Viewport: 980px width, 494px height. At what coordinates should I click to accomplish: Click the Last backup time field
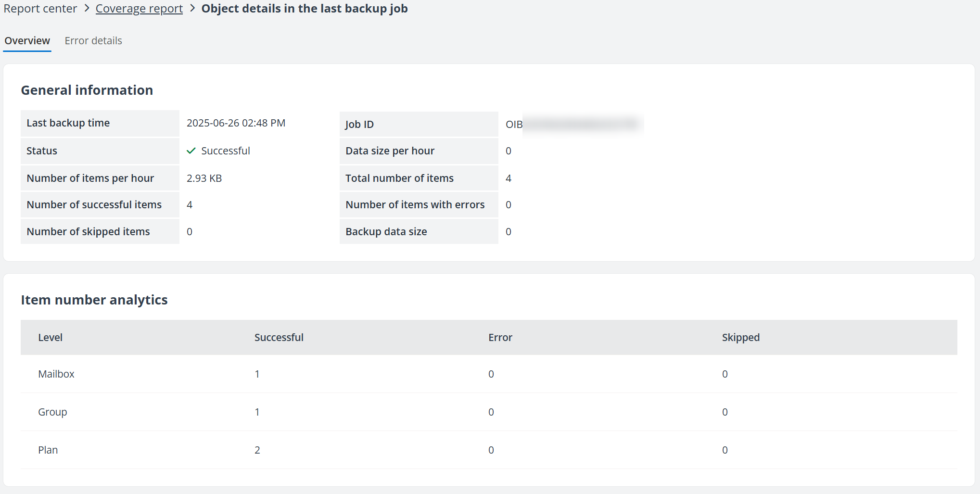(x=68, y=123)
